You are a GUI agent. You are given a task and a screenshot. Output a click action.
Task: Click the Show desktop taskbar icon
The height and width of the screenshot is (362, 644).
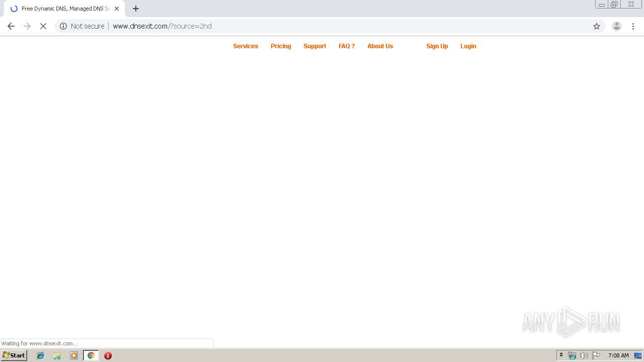tap(638, 355)
